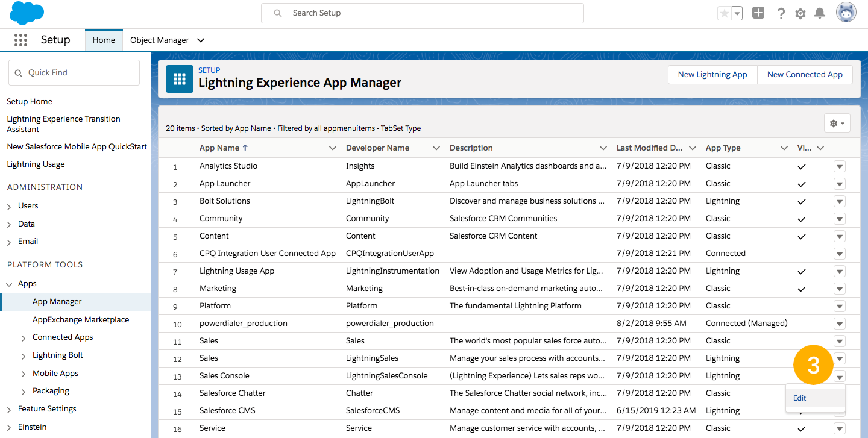Click New Connected App button
Image resolution: width=868 pixels, height=438 pixels.
click(x=805, y=74)
